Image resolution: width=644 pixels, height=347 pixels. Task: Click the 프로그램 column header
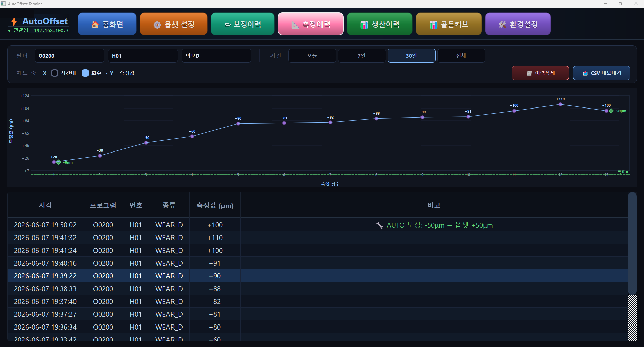pyautogui.click(x=103, y=205)
